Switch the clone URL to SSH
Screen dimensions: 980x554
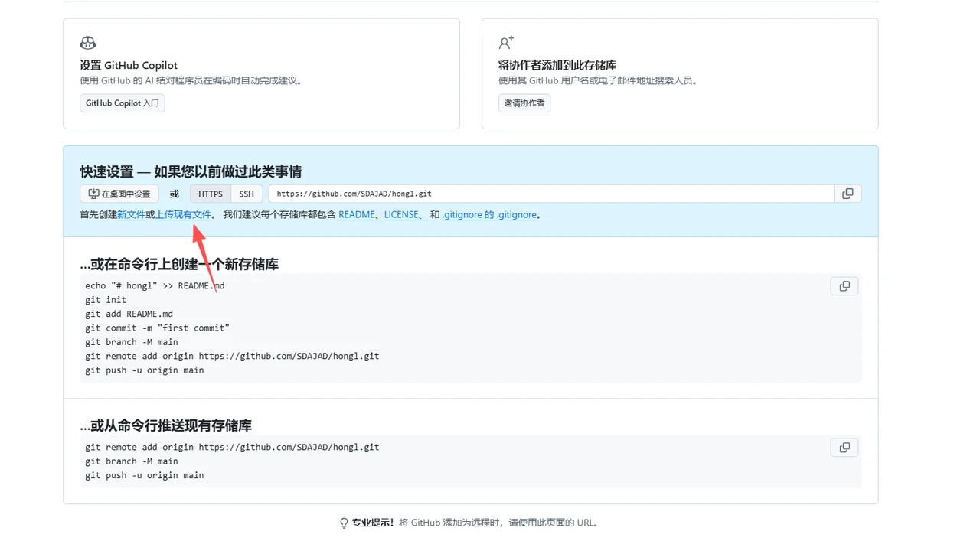pyautogui.click(x=247, y=194)
